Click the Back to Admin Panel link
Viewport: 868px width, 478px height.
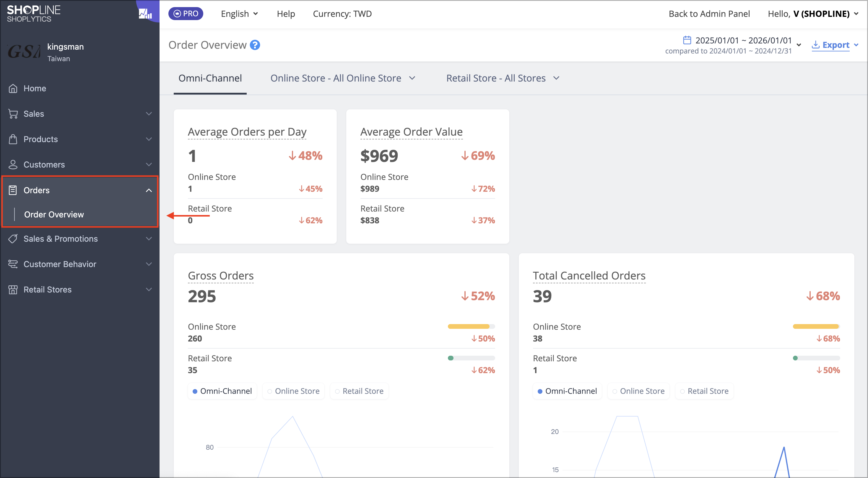pos(709,14)
